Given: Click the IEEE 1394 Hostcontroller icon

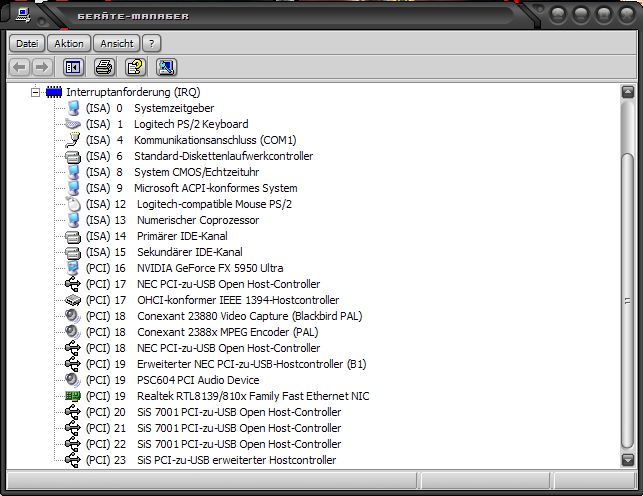Looking at the screenshot, I should click(x=73, y=300).
